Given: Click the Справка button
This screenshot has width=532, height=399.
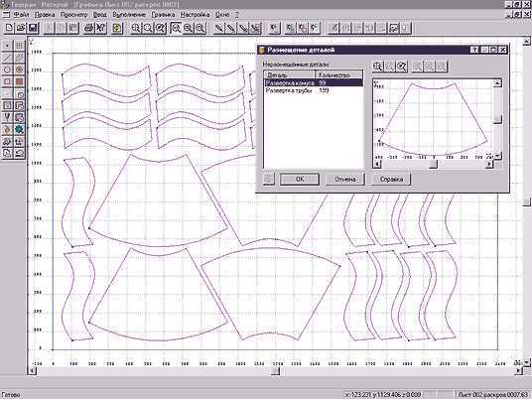Looking at the screenshot, I should (x=391, y=179).
